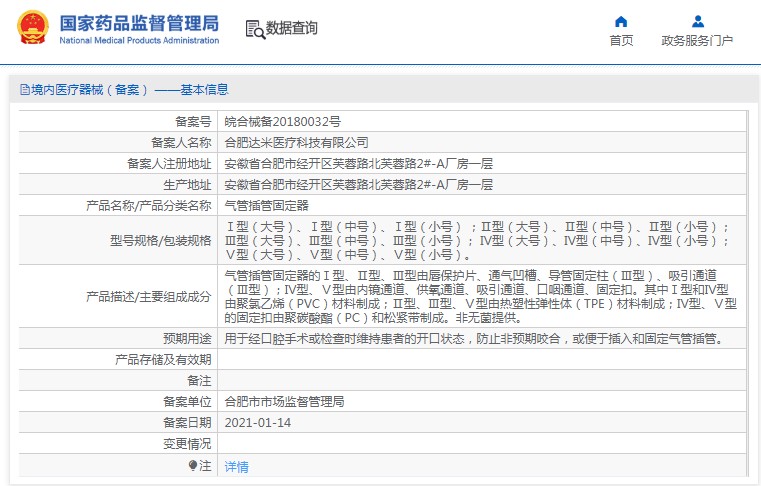
Task: Click the 备注 row label
Action: coord(199,381)
